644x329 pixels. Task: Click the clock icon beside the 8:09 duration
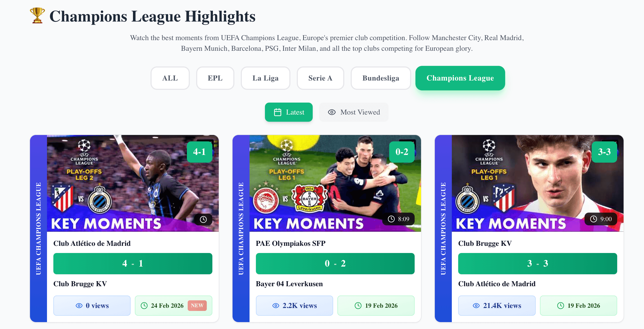pos(391,219)
